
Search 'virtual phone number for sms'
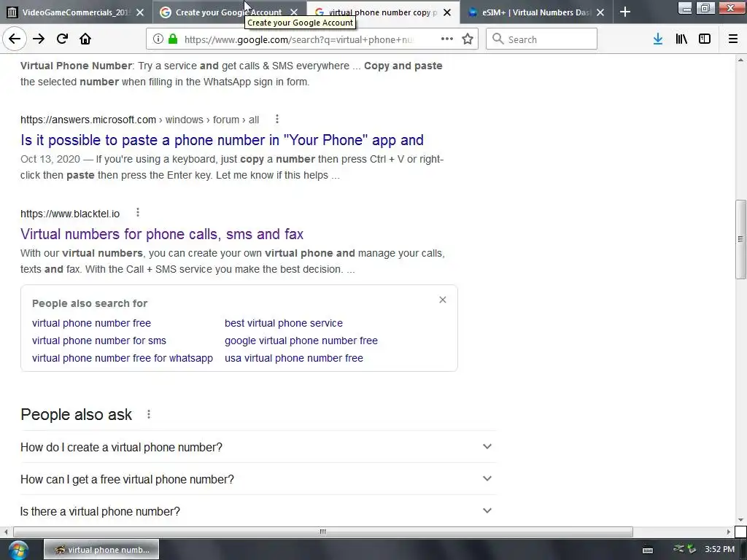99,341
